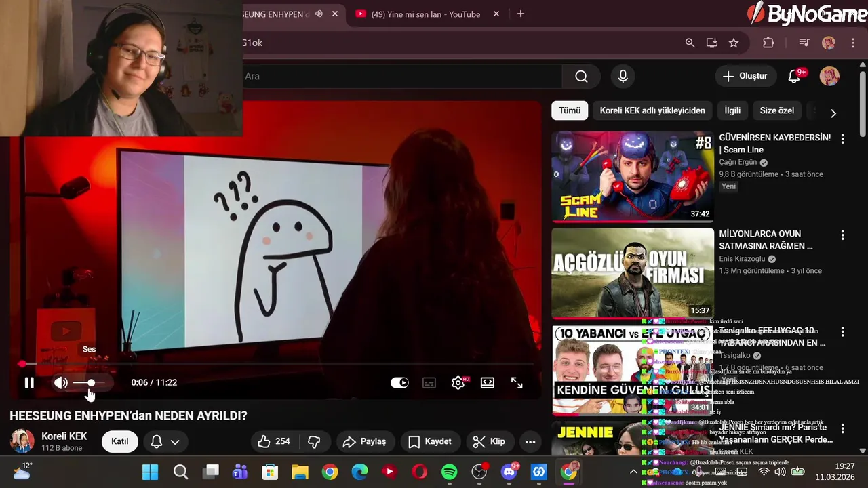Select the İlgili filter chip
The image size is (868, 488).
[732, 110]
